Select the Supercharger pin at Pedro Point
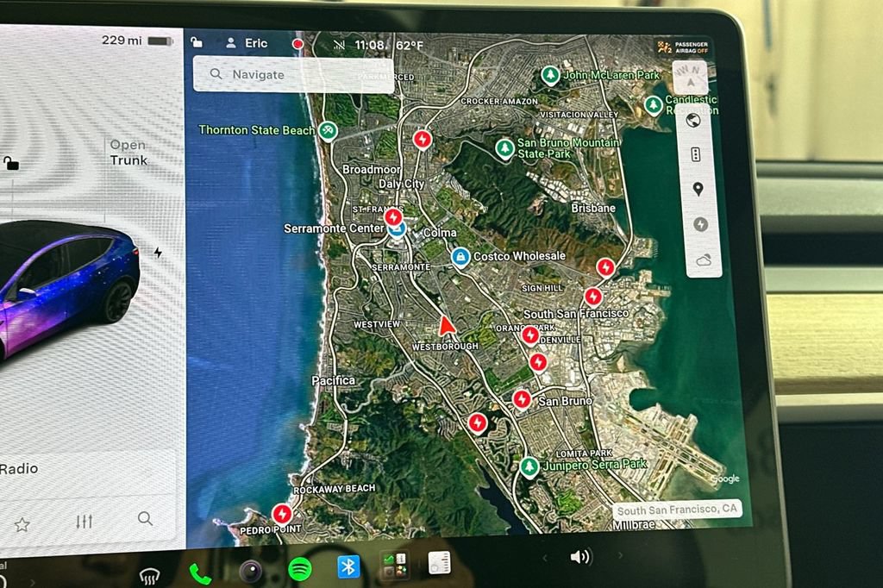This screenshot has height=588, width=883. tap(282, 514)
